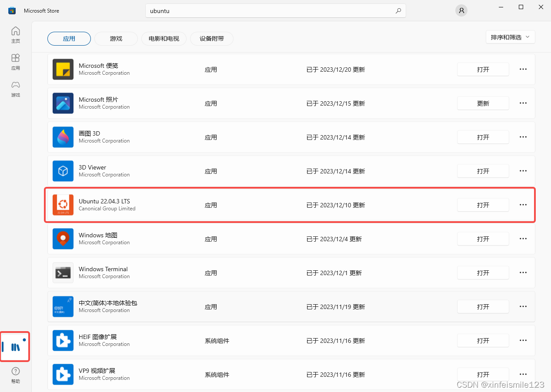The height and width of the screenshot is (392, 551).
Task: Click the 画图 3D app icon
Action: click(63, 137)
